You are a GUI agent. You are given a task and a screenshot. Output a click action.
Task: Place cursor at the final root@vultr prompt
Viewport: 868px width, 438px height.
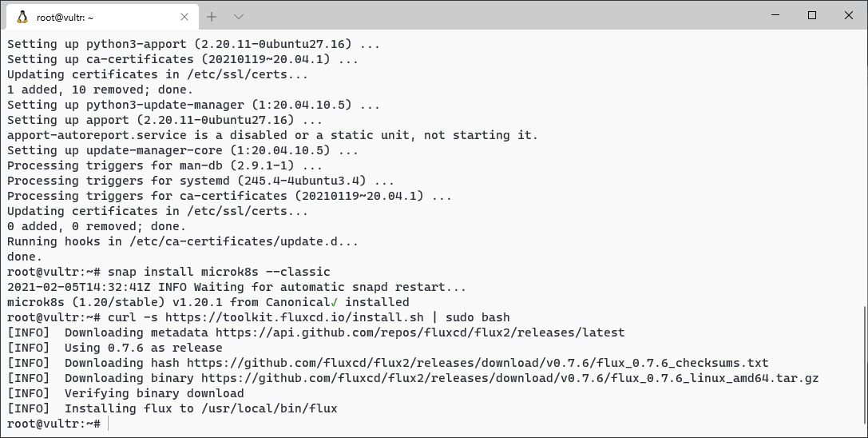(x=109, y=424)
